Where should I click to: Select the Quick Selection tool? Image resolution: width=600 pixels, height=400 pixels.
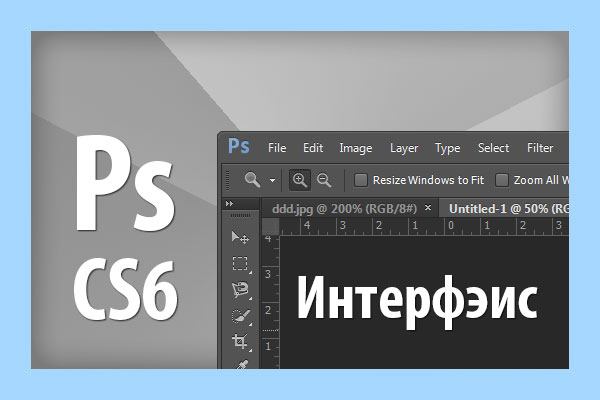241,316
